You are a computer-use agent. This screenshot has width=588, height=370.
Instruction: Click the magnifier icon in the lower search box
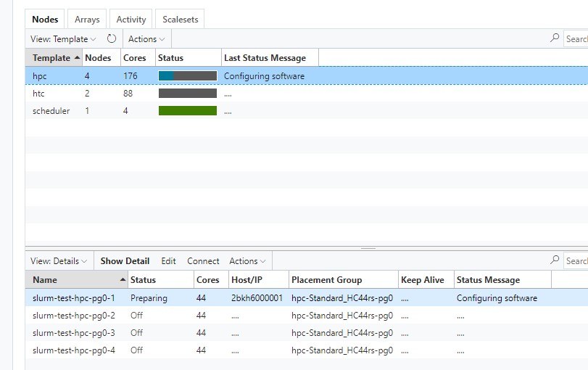[x=555, y=260]
